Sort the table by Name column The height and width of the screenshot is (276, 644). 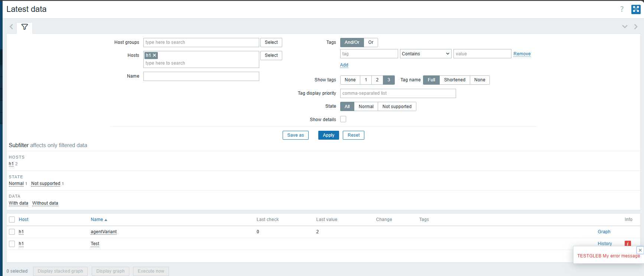[x=97, y=220]
